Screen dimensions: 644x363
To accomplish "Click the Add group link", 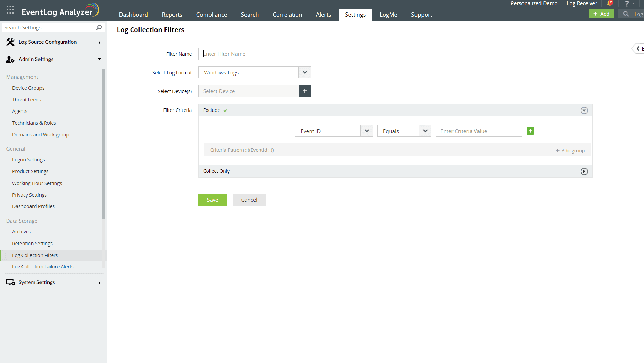I will [x=570, y=151].
